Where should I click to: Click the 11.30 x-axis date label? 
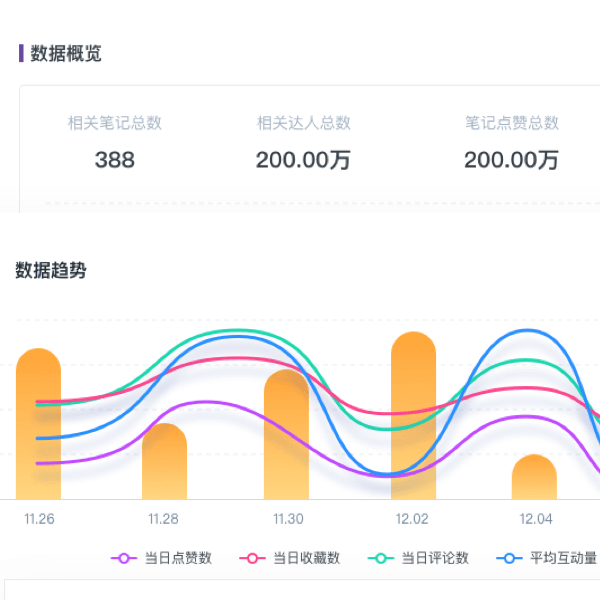tap(288, 519)
